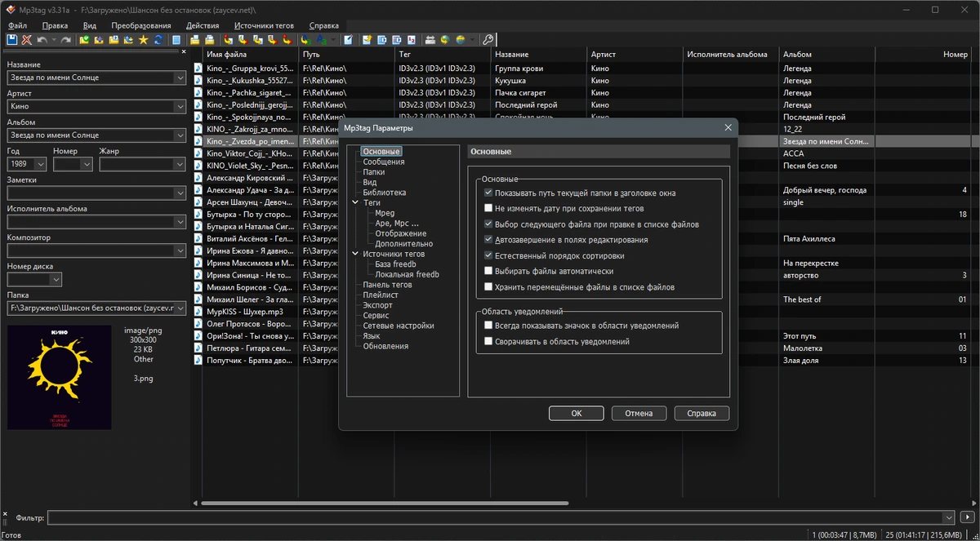
Task: Click file icon of Kino_-_Gruppa_krovi row
Action: tap(198, 69)
